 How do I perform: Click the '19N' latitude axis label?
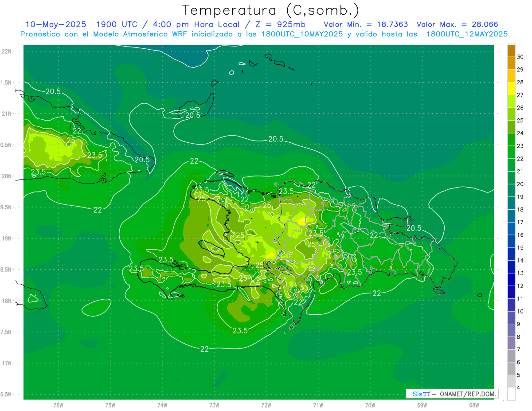pyautogui.click(x=7, y=239)
